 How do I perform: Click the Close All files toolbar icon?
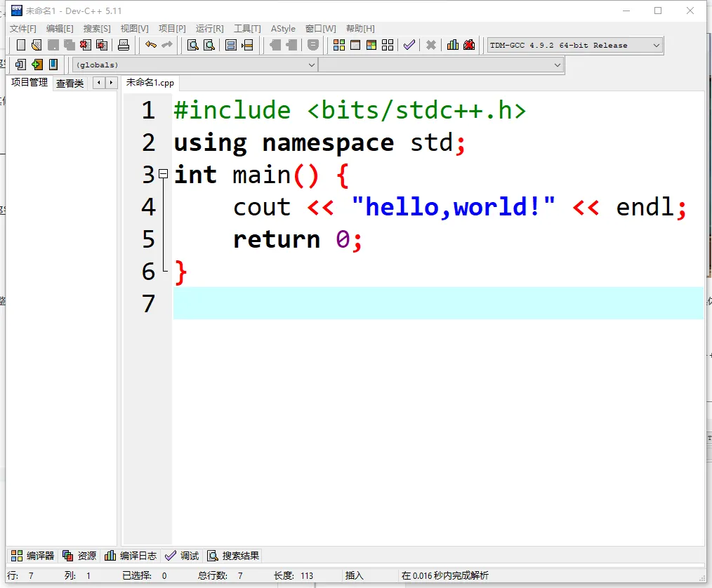tap(103, 45)
